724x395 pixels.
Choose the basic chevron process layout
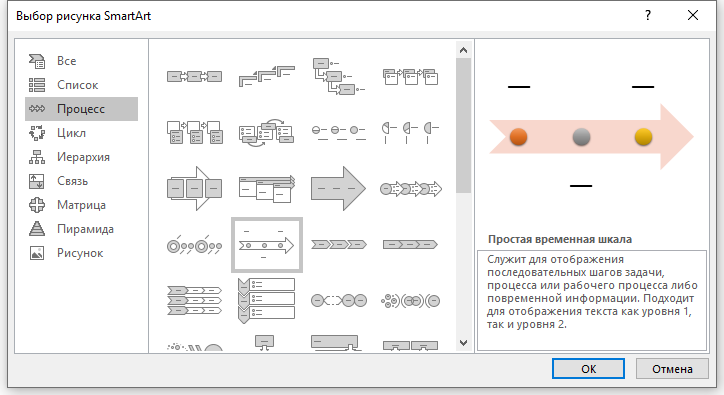coord(338,244)
